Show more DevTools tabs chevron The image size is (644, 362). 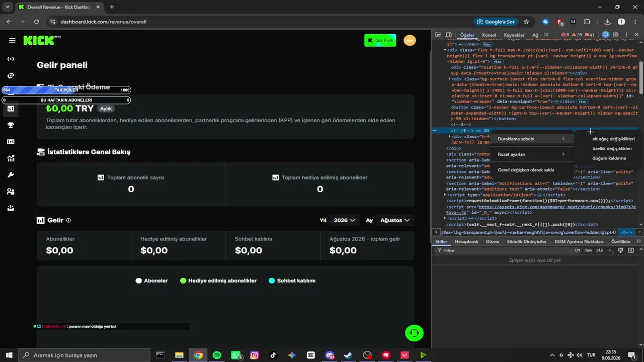(546, 35)
